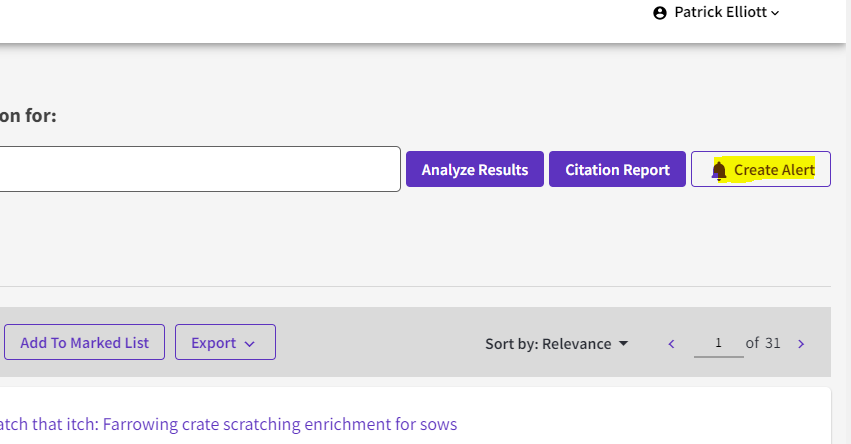Click the caret triangle beside Relevance
Image resolution: width=851 pixels, height=444 pixels.
pos(624,343)
